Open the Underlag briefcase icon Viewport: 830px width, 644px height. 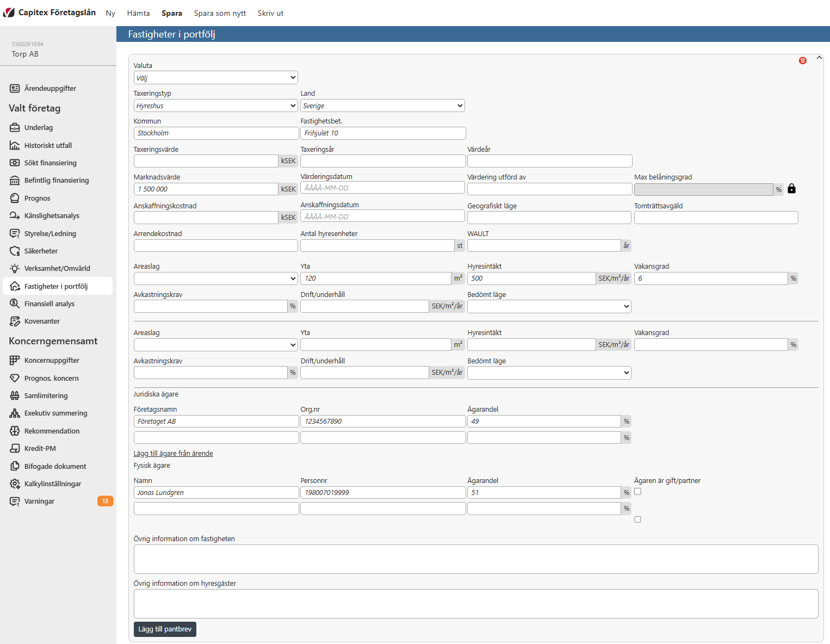(15, 127)
